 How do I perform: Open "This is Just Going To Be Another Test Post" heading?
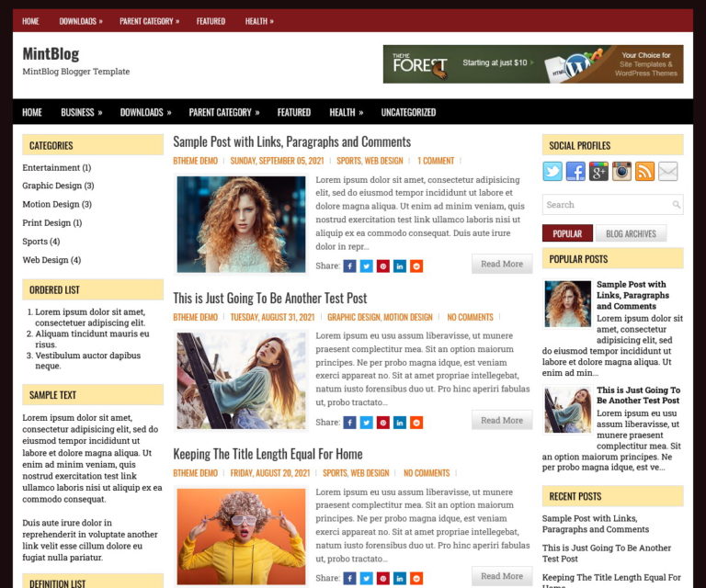click(269, 298)
